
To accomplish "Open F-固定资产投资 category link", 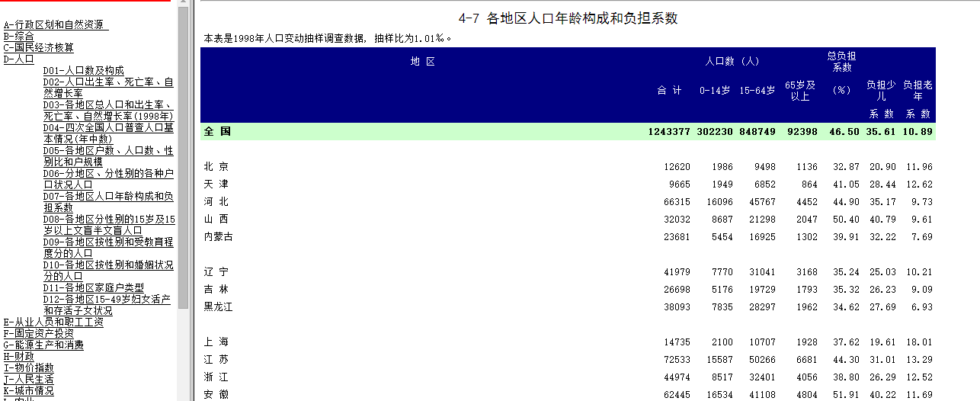I will point(39,333).
